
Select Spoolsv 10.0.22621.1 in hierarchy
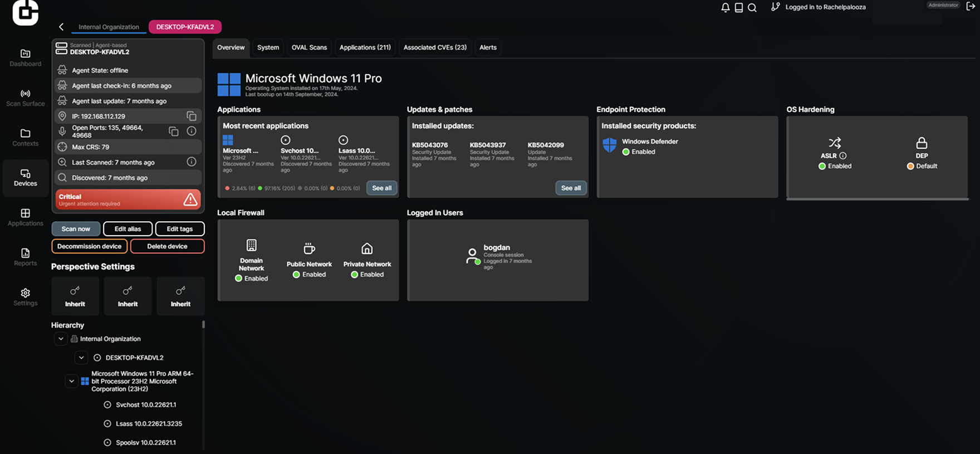146,443
